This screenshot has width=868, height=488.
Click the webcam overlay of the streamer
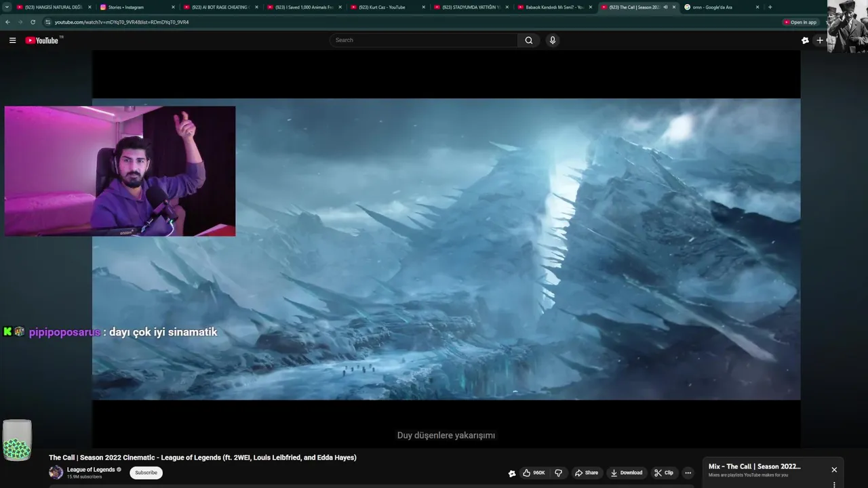point(120,171)
